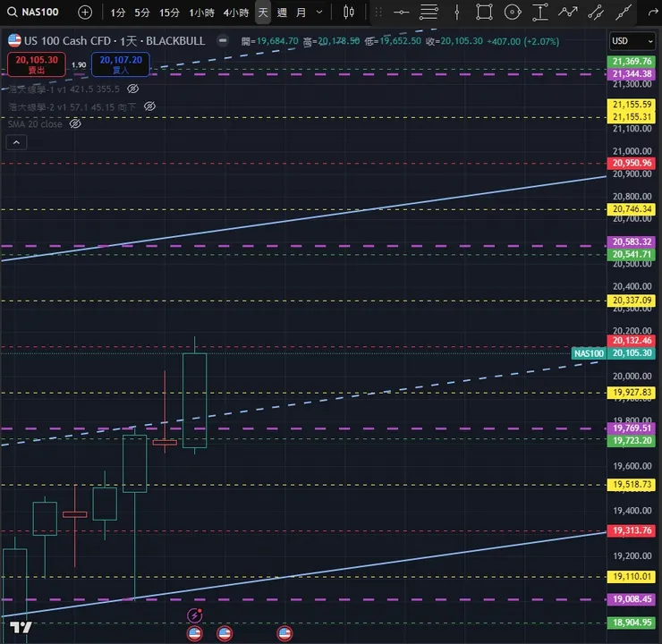
Task: Open the USD currency dropdown
Action: tap(632, 41)
